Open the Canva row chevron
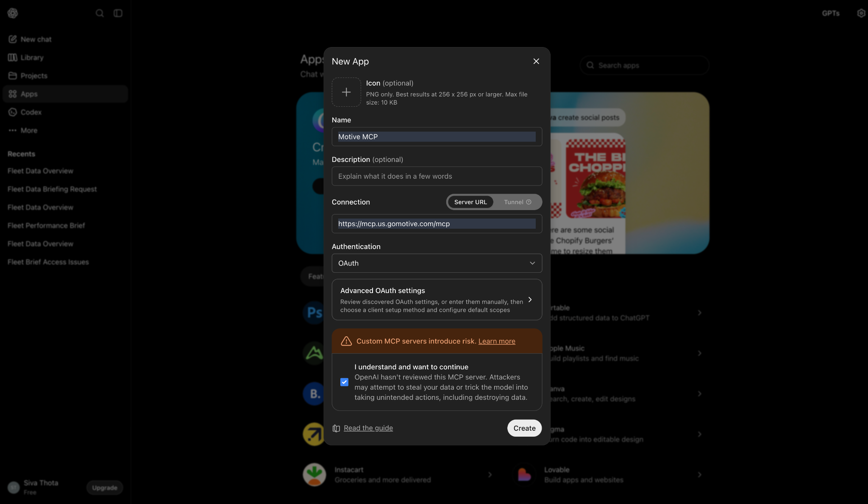 click(x=699, y=394)
